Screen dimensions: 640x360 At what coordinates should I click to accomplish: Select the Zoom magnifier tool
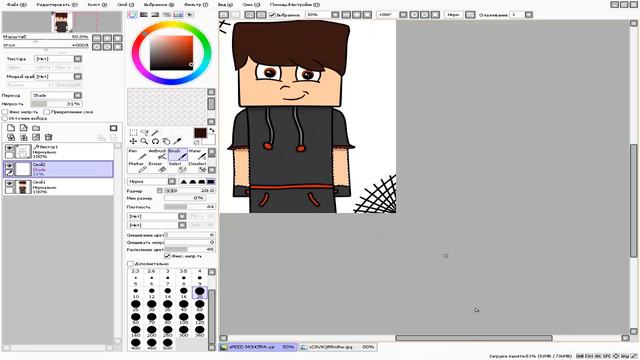click(x=144, y=141)
